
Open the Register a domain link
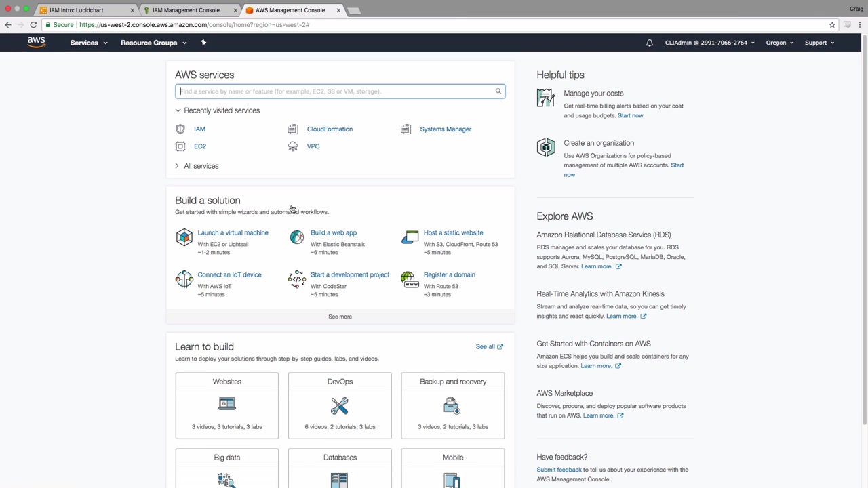pyautogui.click(x=450, y=274)
